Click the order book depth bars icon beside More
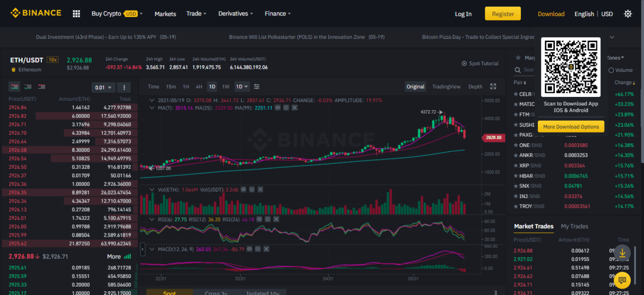Image resolution: width=644 pixels, height=295 pixels. [127, 256]
